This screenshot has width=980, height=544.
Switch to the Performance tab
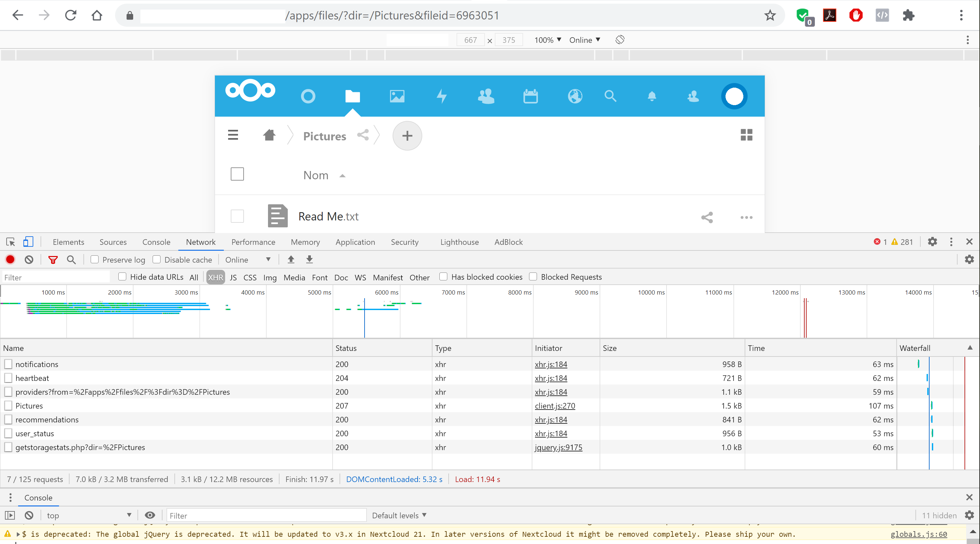tap(253, 242)
